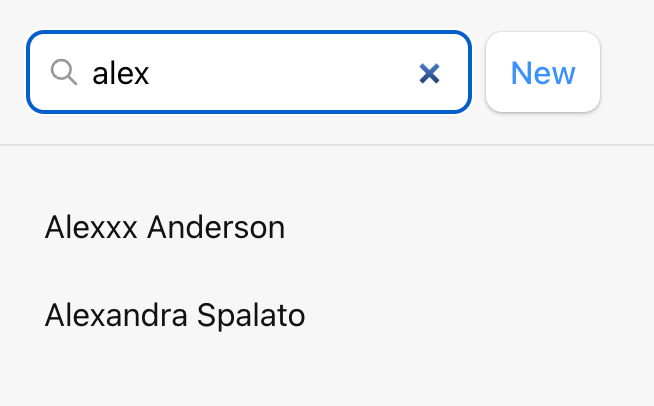The height and width of the screenshot is (406, 654).
Task: Click the New button
Action: 543,72
